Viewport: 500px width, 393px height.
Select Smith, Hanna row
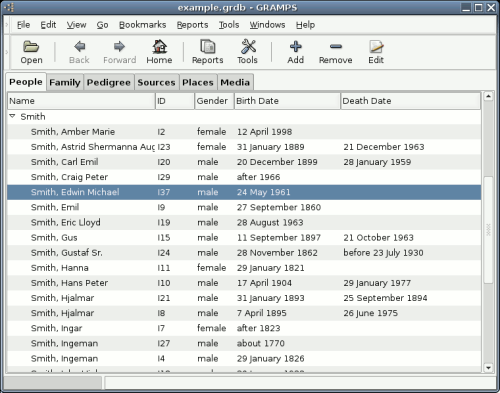coord(244,268)
